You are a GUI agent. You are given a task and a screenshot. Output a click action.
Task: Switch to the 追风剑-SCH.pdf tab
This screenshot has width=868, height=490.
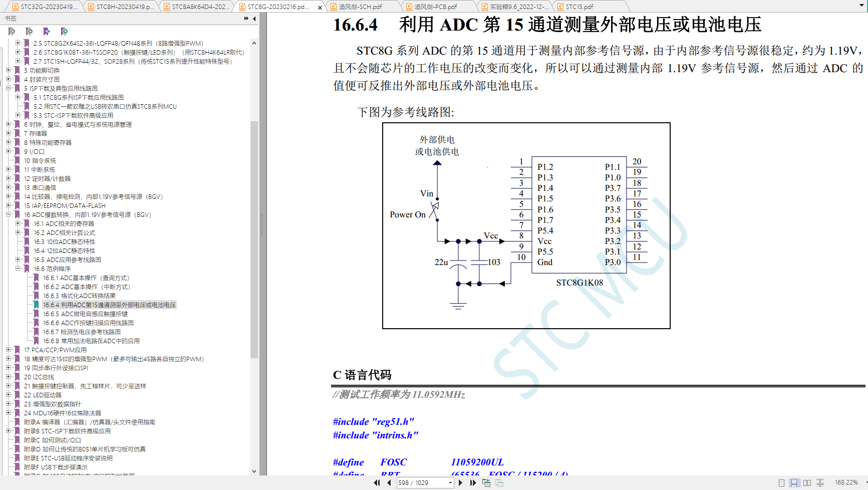tap(364, 7)
